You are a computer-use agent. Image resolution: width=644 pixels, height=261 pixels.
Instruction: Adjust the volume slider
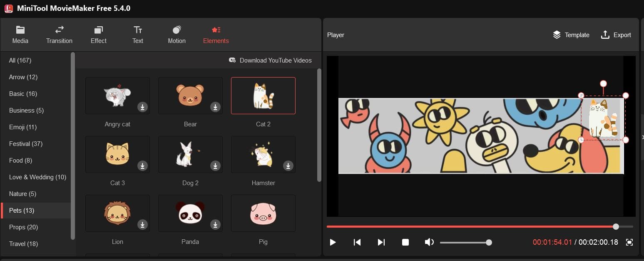point(466,242)
